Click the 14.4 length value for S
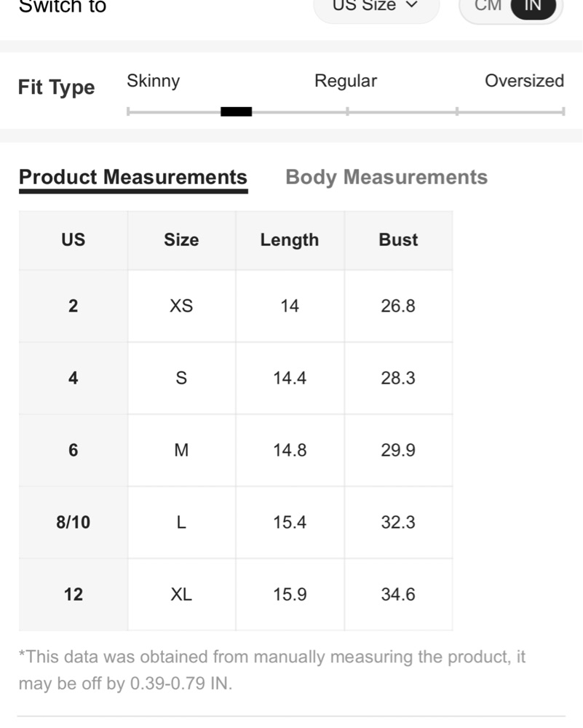 (x=290, y=378)
